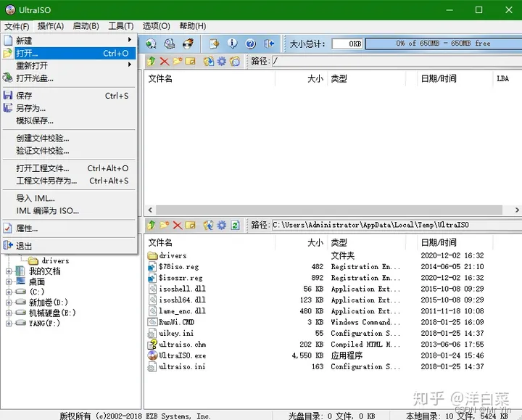Click blue gear icon in image pane toolbar

click(222, 61)
